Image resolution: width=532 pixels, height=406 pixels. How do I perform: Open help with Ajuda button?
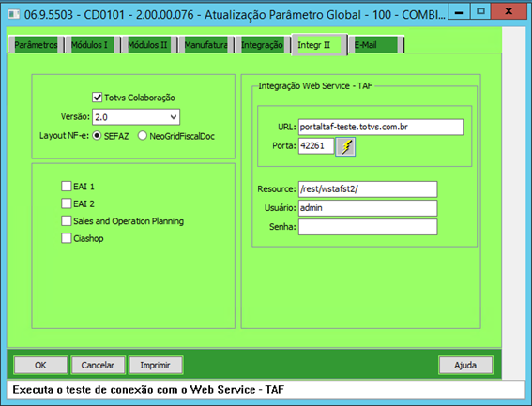tap(465, 365)
